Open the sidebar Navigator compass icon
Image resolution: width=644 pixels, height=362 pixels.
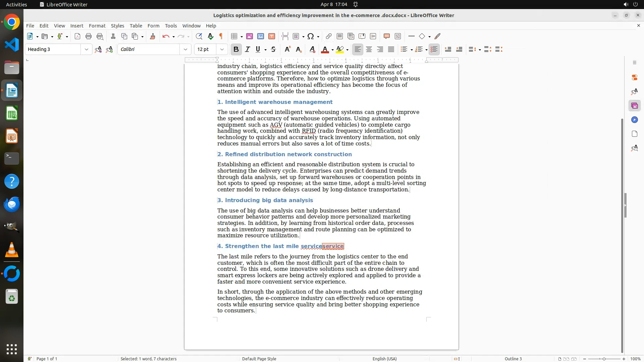point(634,120)
